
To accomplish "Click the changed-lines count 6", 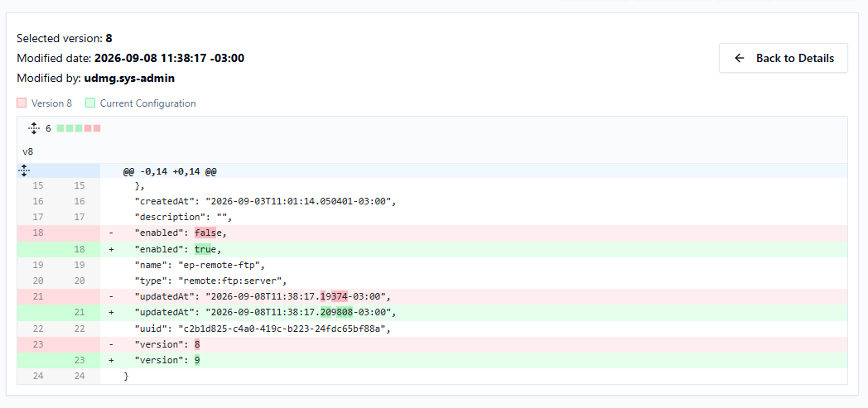I will pos(48,128).
